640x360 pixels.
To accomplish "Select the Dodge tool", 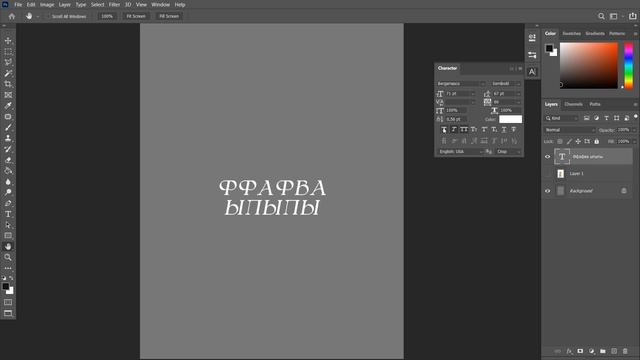I will pyautogui.click(x=8, y=192).
